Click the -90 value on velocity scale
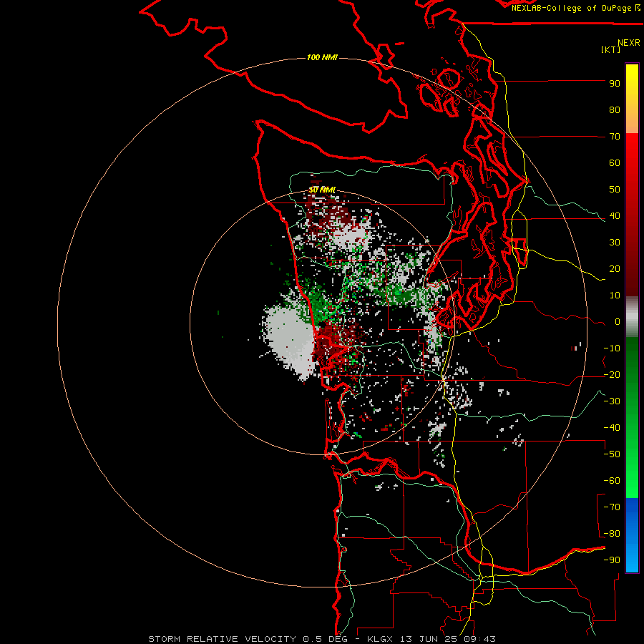 click(x=612, y=560)
